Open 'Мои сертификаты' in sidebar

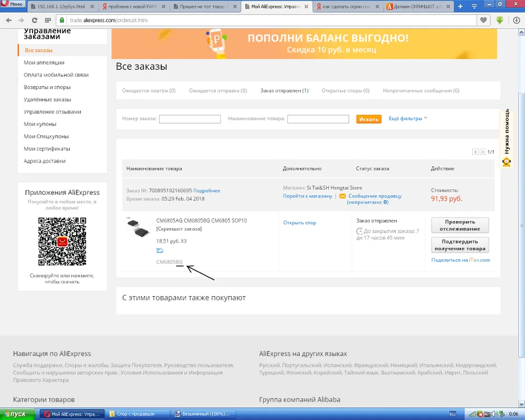pyautogui.click(x=47, y=149)
